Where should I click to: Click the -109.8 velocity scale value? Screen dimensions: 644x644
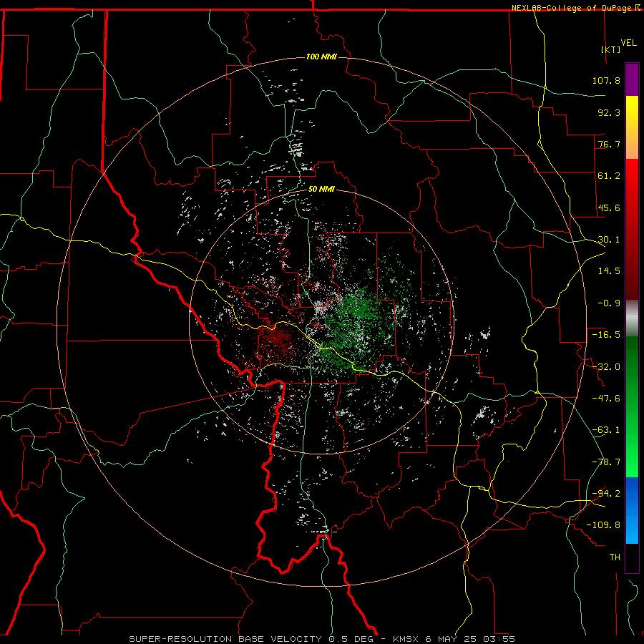coord(603,525)
